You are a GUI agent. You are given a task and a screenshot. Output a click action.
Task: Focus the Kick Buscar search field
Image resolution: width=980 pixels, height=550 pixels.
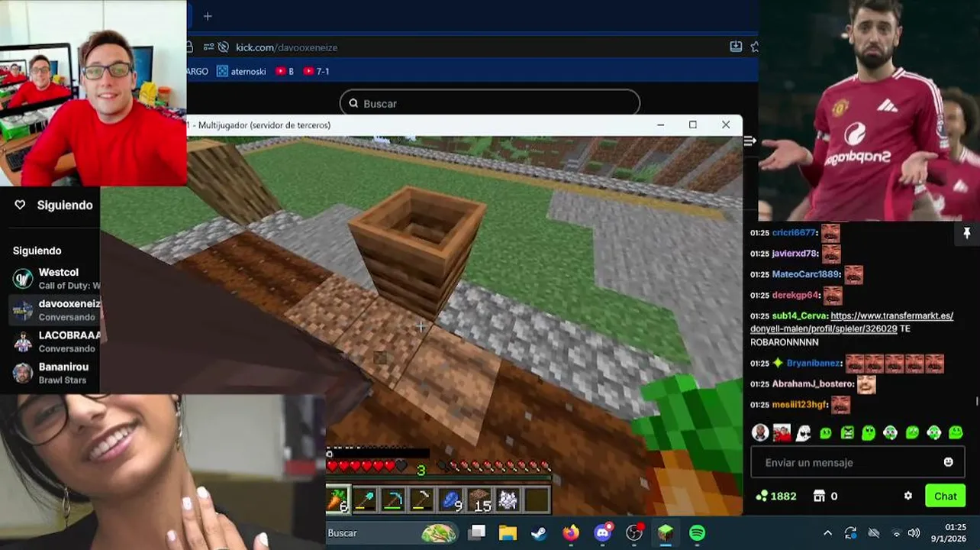489,103
